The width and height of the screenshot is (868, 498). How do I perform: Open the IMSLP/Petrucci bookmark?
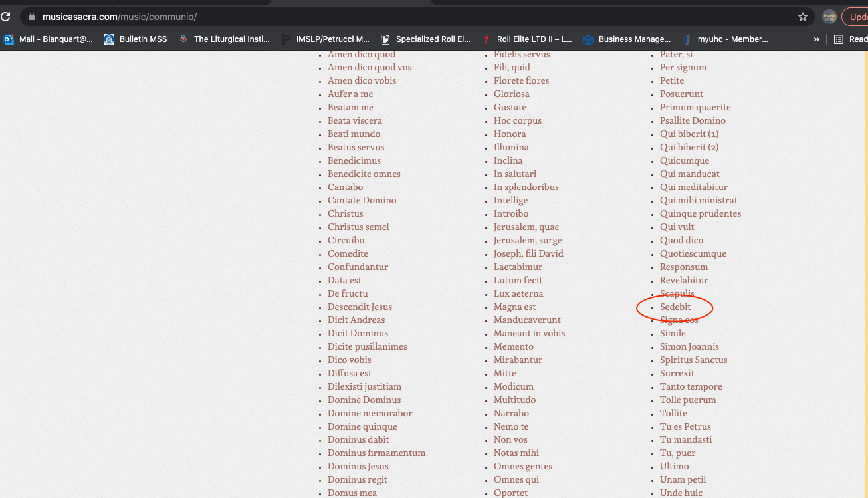pyautogui.click(x=326, y=39)
